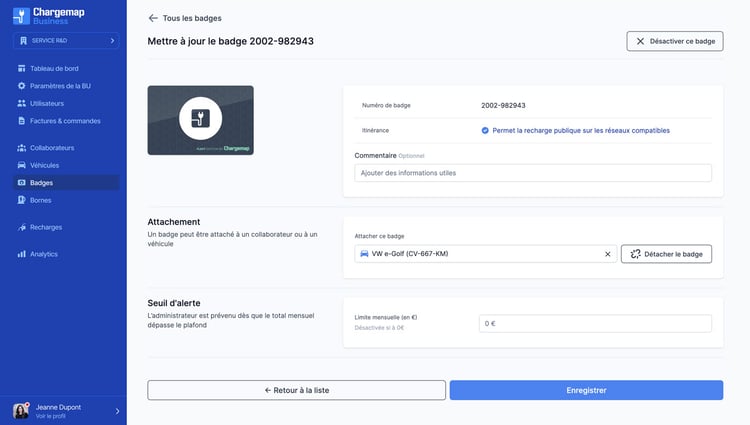Image resolution: width=750 pixels, height=425 pixels.
Task: Click the Chargemap Business logo icon
Action: coord(21,15)
